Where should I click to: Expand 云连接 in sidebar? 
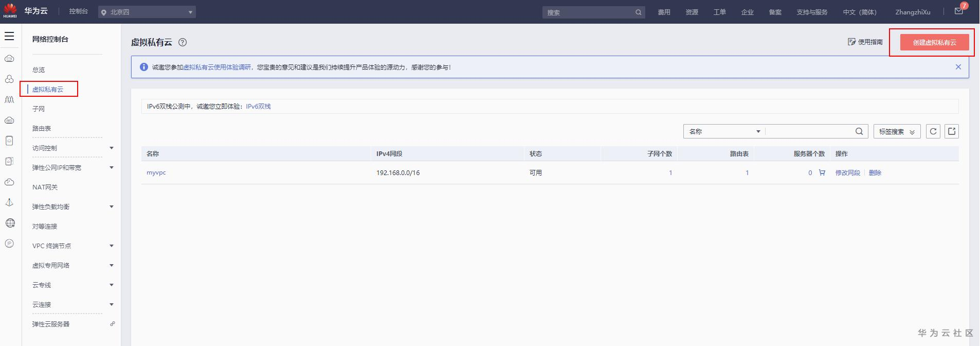[x=112, y=304]
